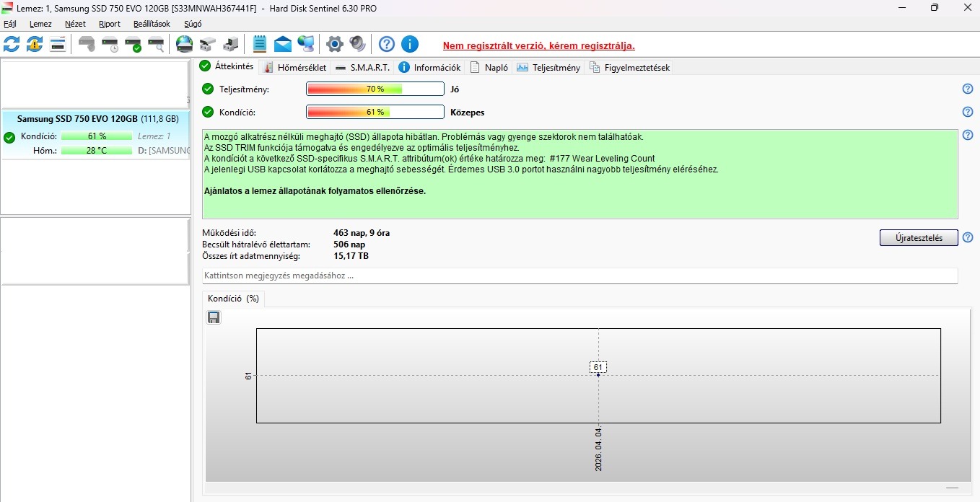Click the gray disk with clock toolbar icon
The image size is (980, 502).
tap(110, 44)
